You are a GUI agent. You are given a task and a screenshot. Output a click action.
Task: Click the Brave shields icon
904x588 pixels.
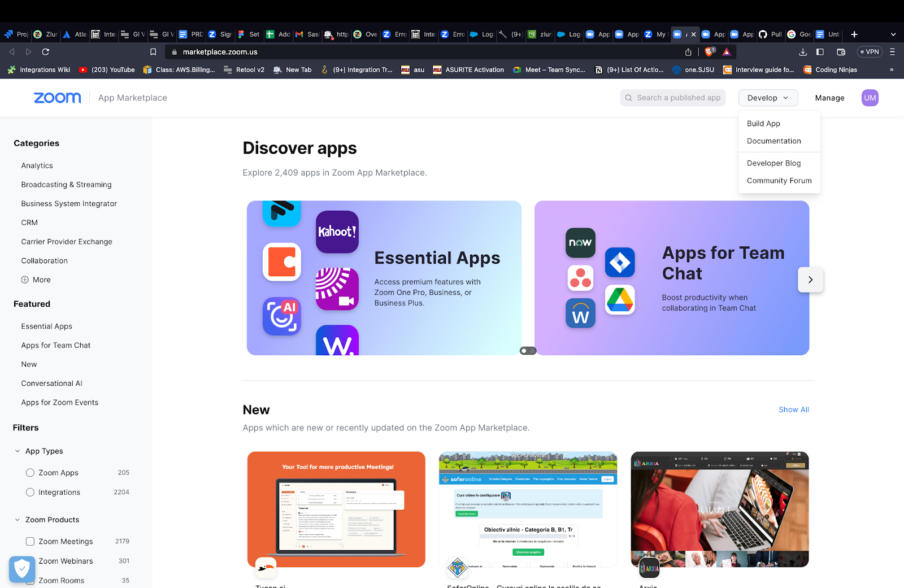click(710, 51)
